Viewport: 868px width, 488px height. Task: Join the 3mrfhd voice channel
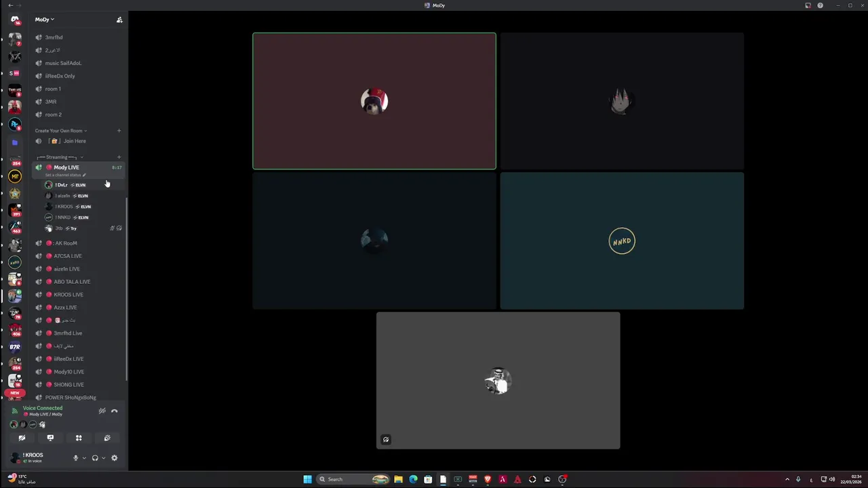point(79,37)
